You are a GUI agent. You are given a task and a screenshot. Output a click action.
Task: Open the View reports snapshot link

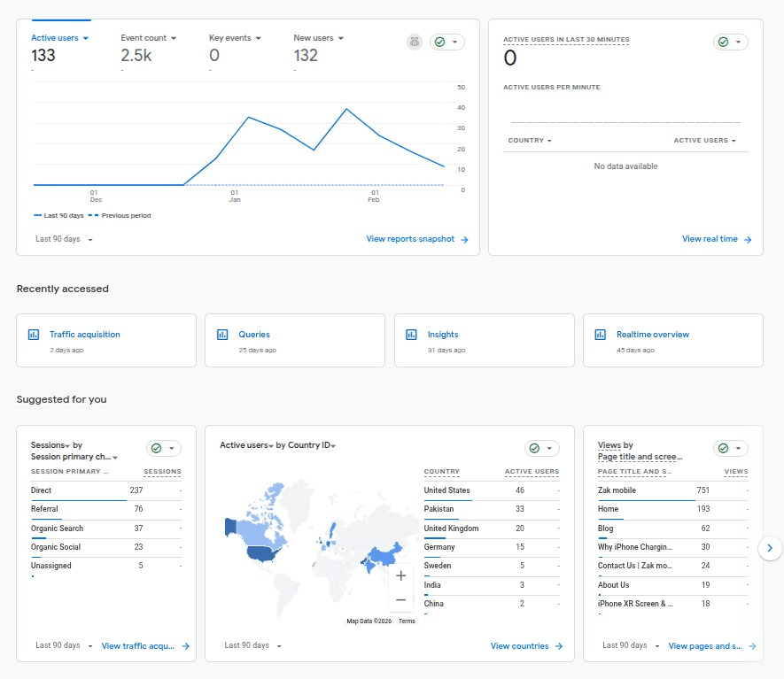tap(416, 239)
